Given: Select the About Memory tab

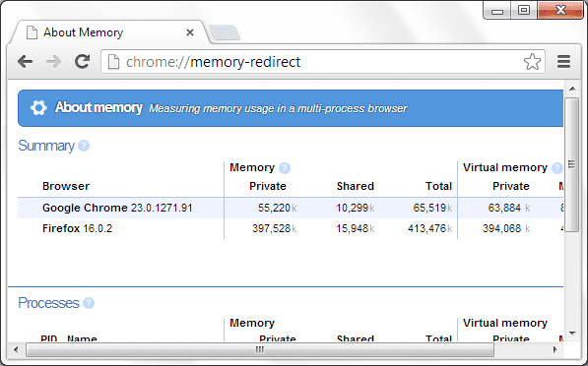Looking at the screenshot, I should pyautogui.click(x=108, y=32).
